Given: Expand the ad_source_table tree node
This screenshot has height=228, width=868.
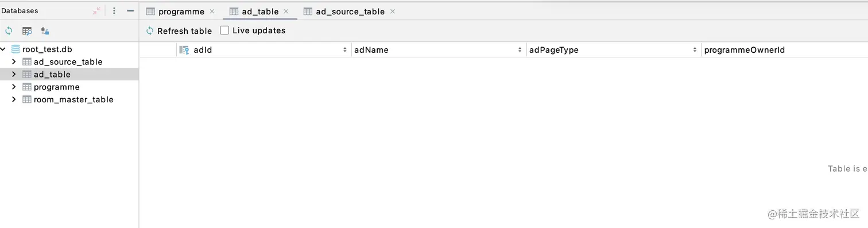Looking at the screenshot, I should point(14,62).
